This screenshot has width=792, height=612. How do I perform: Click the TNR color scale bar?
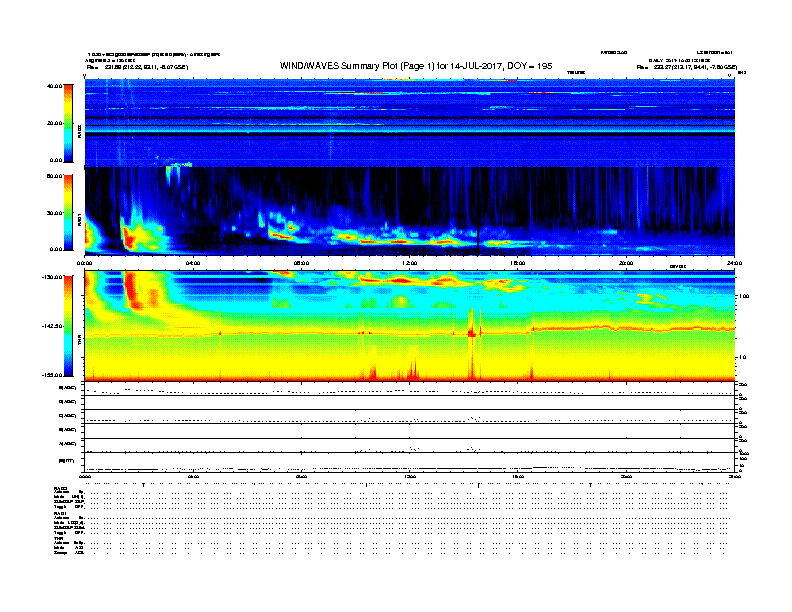(x=68, y=326)
